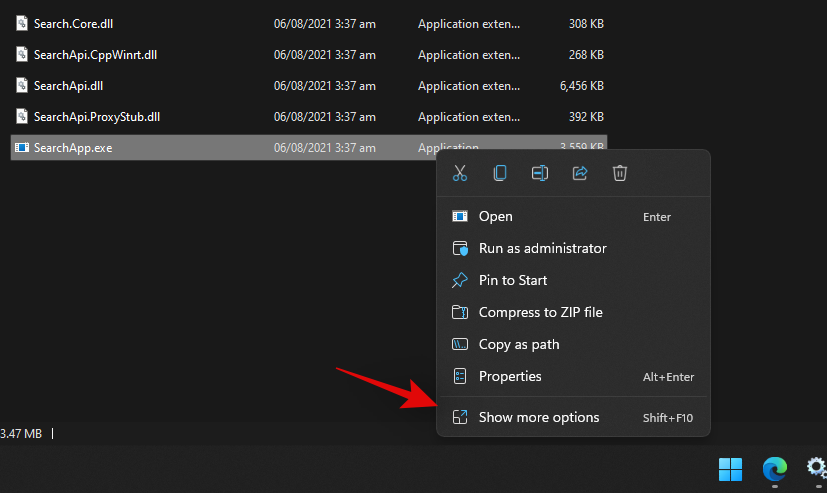Click the 3.47 MB status bar text
Image resolution: width=827 pixels, height=493 pixels.
point(21,434)
